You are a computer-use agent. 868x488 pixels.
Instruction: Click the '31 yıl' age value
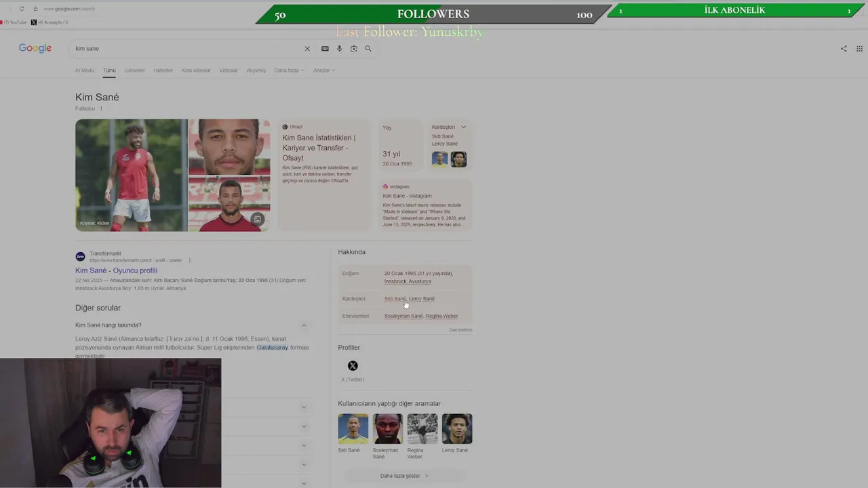pyautogui.click(x=391, y=154)
